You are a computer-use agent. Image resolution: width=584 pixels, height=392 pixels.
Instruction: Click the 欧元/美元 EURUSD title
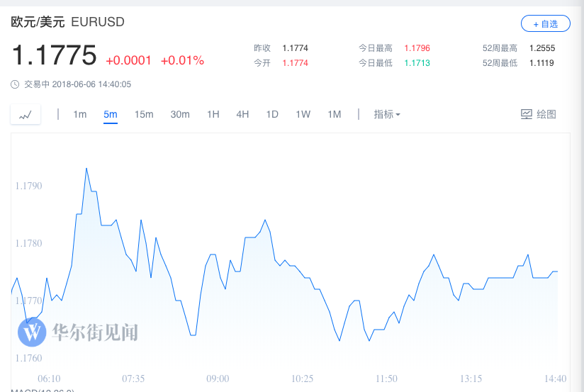coord(67,23)
